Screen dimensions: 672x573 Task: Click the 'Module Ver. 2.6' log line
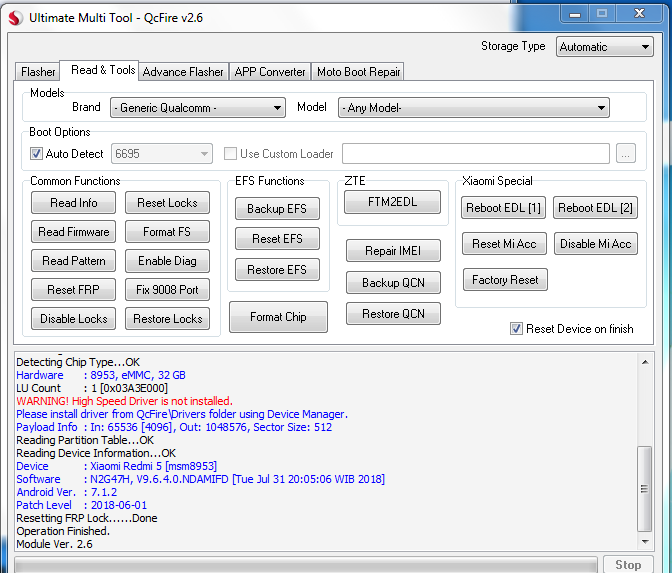click(54, 544)
